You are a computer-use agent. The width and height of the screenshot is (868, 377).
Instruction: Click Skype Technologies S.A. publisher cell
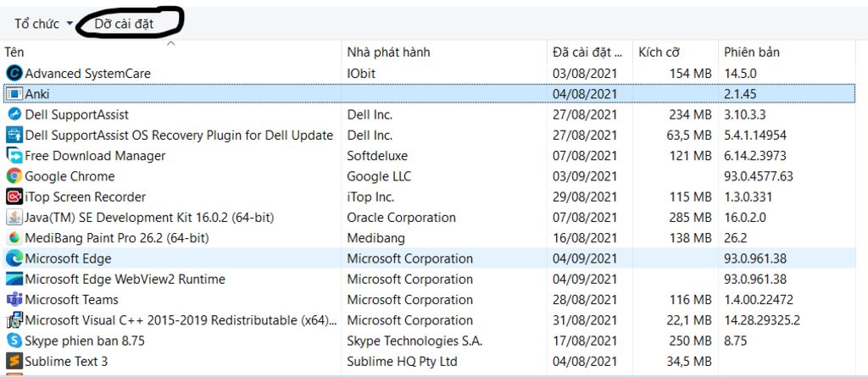(415, 341)
